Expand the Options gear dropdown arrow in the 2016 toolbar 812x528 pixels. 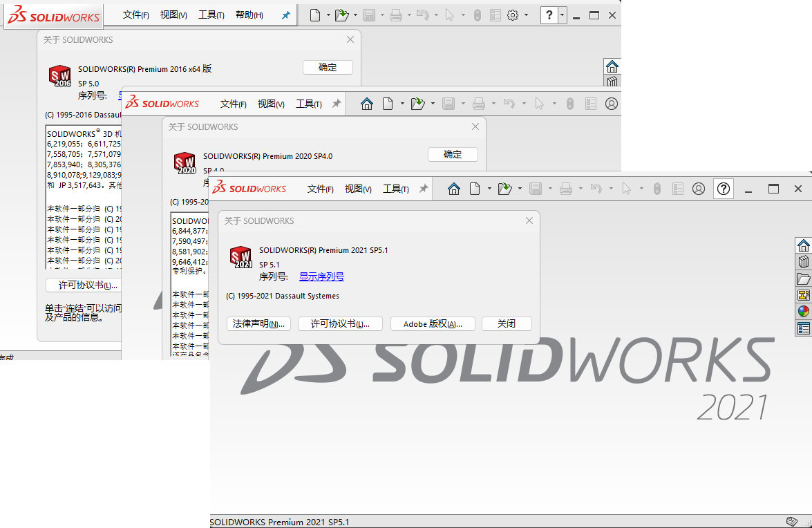click(526, 15)
